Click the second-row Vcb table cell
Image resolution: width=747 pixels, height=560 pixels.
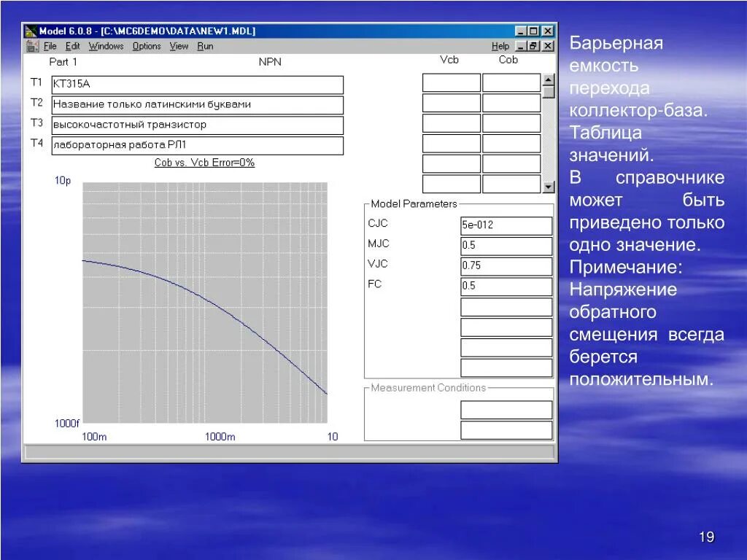pyautogui.click(x=451, y=103)
